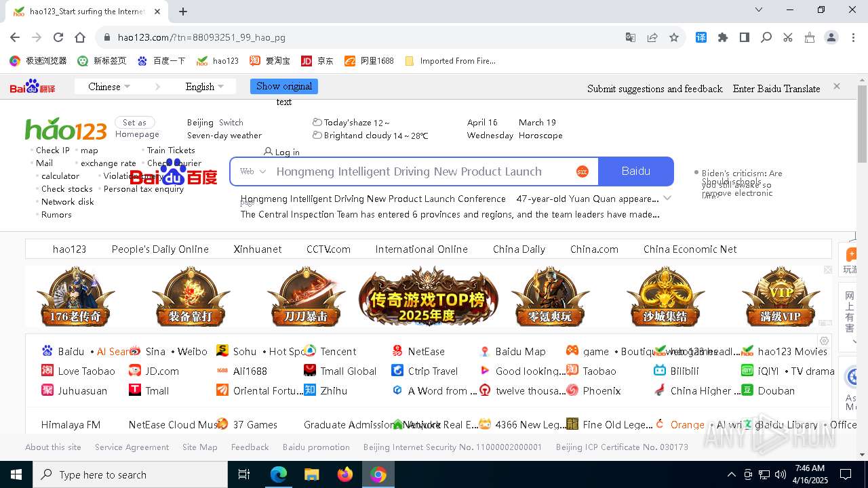Reload the page with the refresh icon
This screenshot has height=488, width=868.
58,37
